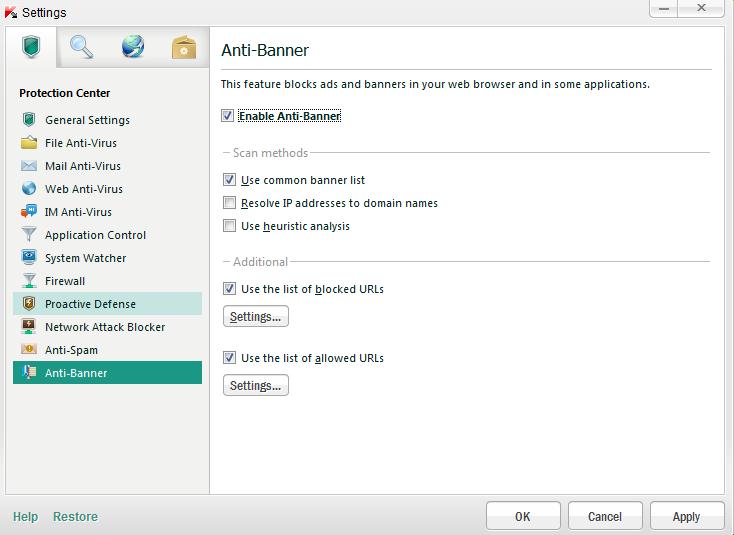Open Settings for blocked URLs list
Screen dimensions: 734x535
tap(256, 316)
